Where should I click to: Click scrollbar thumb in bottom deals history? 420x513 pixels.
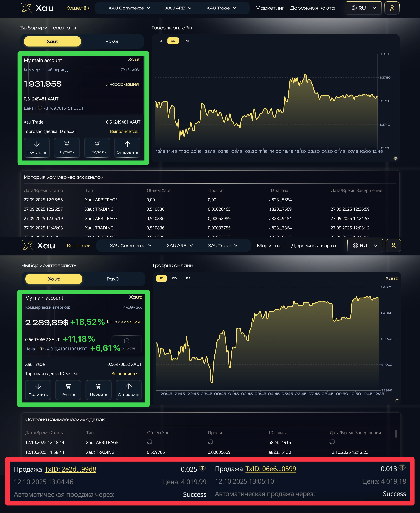[x=396, y=434]
